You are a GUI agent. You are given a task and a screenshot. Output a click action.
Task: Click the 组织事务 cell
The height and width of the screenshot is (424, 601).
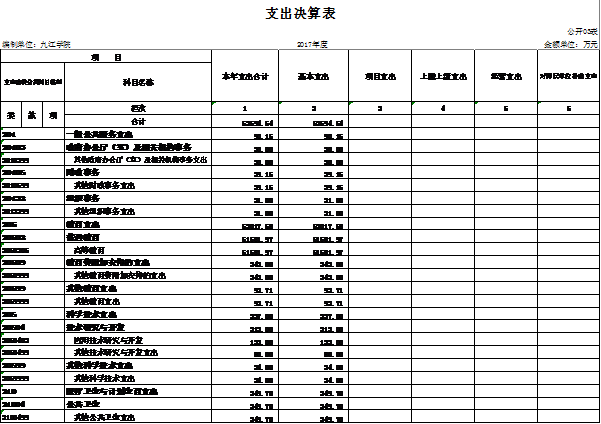tap(138, 198)
